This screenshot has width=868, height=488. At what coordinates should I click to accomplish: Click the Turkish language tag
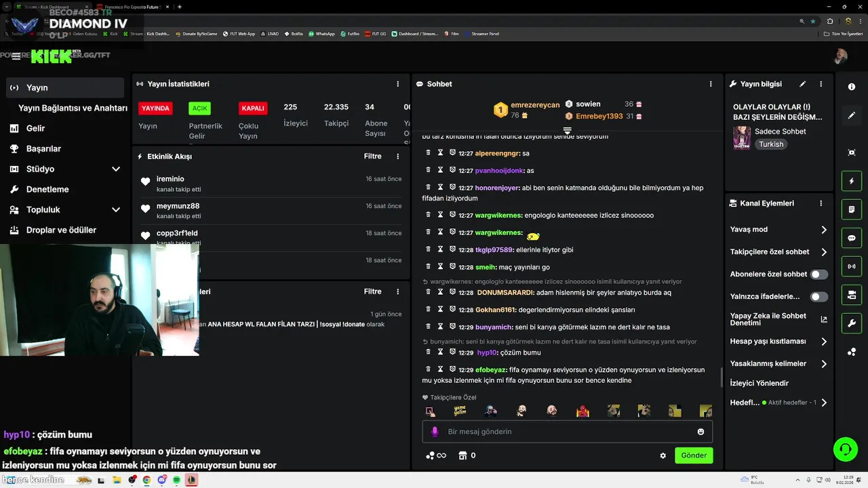771,144
